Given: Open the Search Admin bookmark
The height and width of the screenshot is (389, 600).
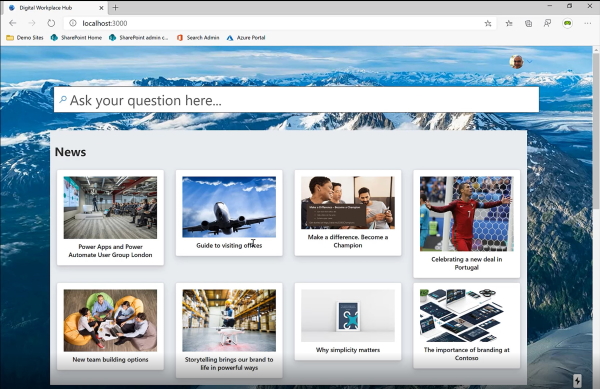Looking at the screenshot, I should [198, 37].
